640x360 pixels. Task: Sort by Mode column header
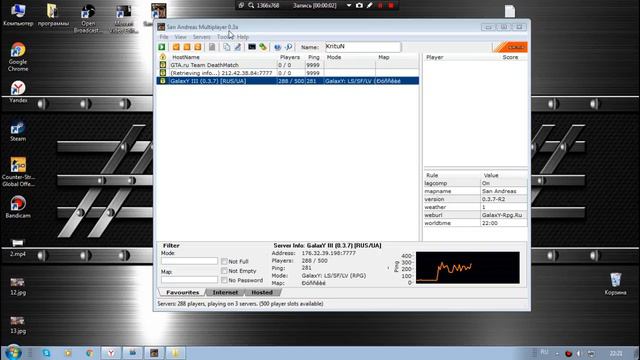tap(350, 57)
